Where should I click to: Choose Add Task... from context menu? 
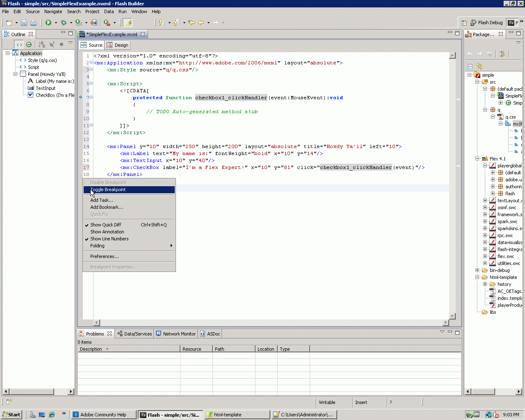pos(129,200)
